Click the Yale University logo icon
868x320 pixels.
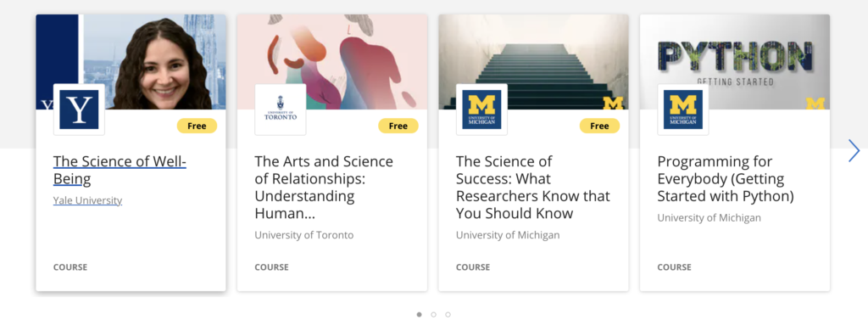pos(79,109)
